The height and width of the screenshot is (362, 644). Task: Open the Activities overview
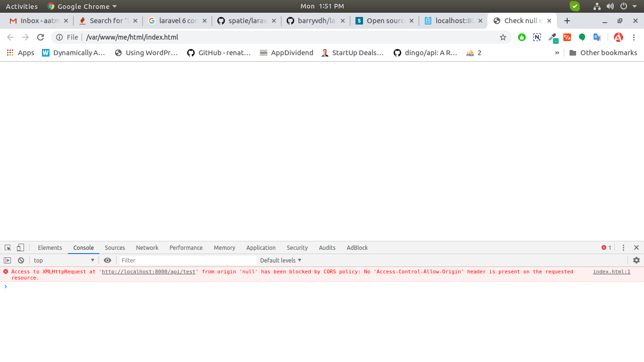click(22, 6)
